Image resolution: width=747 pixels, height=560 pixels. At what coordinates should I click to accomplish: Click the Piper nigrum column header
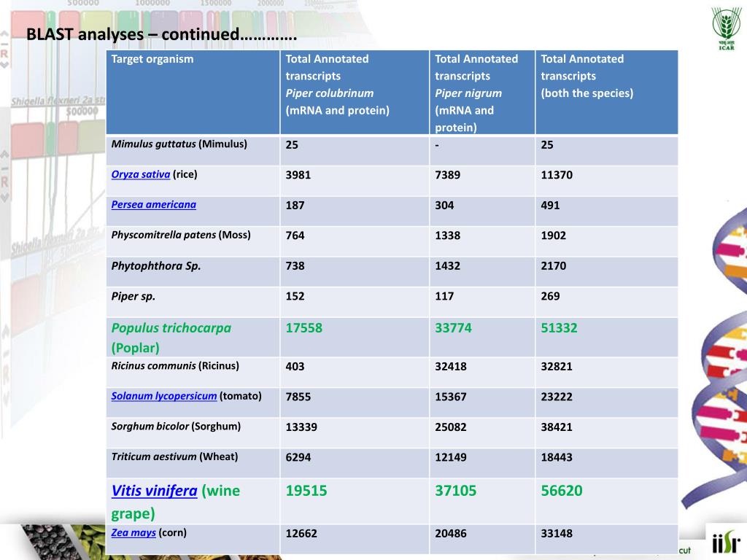[482, 93]
